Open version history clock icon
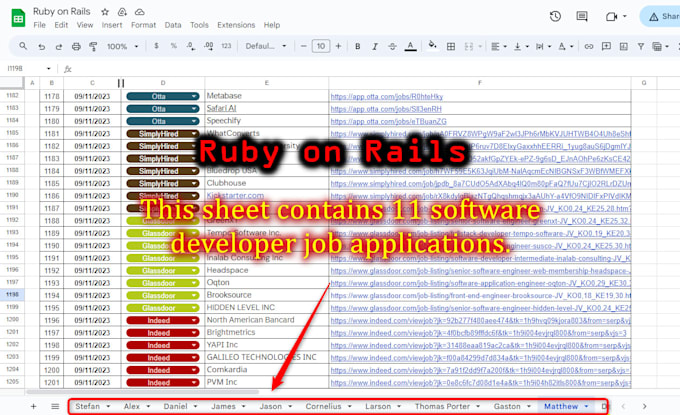 click(555, 16)
